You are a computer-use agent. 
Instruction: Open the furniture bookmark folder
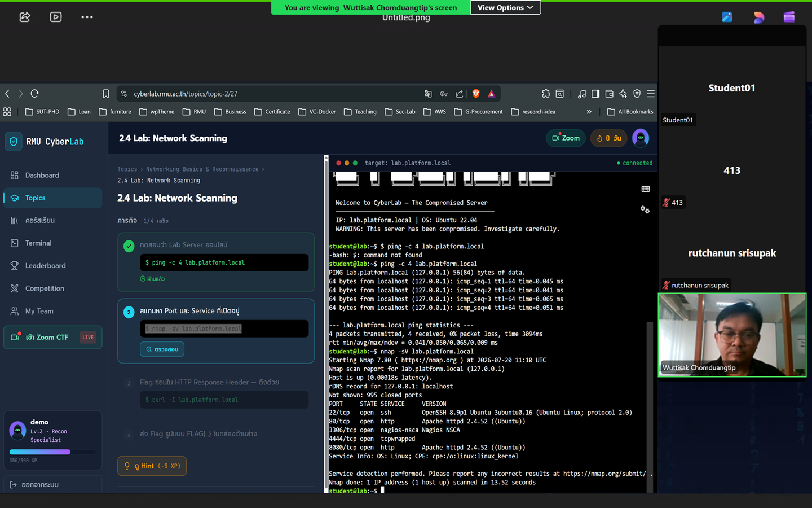115,112
